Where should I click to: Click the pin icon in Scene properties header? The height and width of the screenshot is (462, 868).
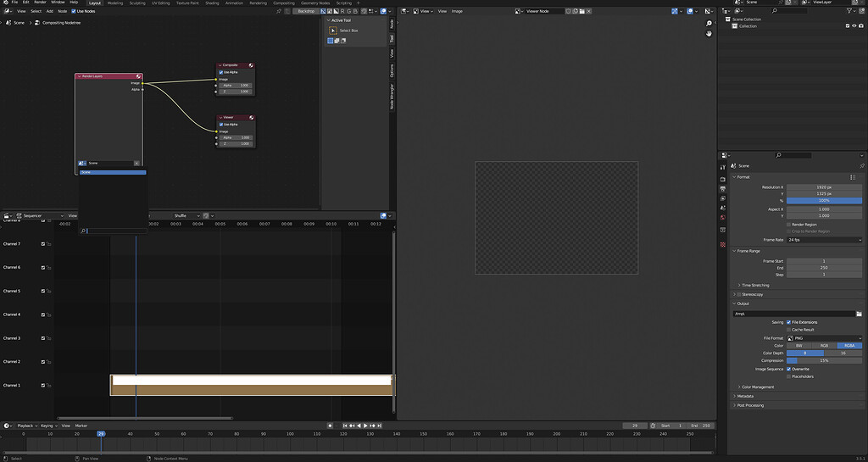point(861,166)
